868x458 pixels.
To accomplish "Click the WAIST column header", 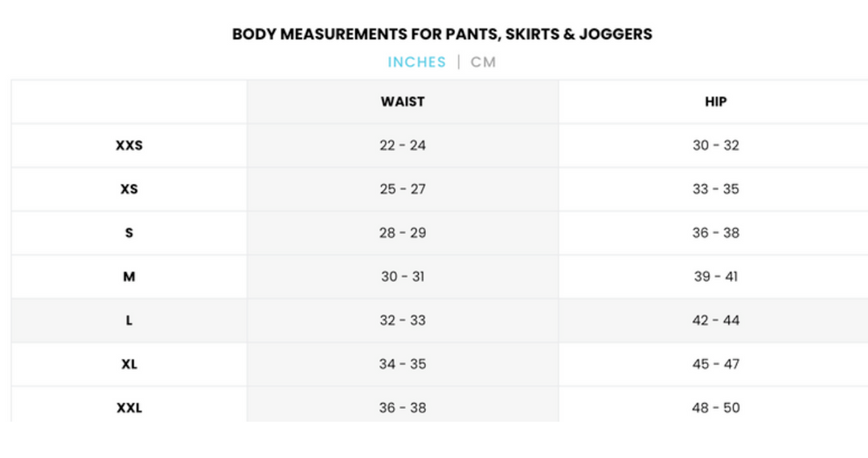I will point(403,102).
